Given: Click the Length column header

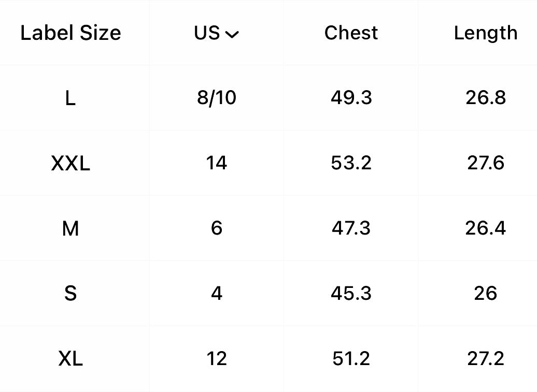Looking at the screenshot, I should [485, 33].
